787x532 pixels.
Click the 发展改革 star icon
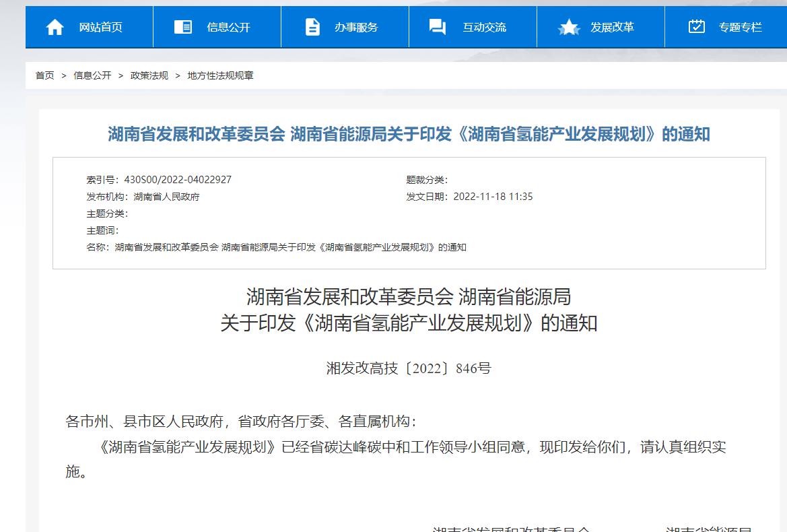[x=569, y=27]
